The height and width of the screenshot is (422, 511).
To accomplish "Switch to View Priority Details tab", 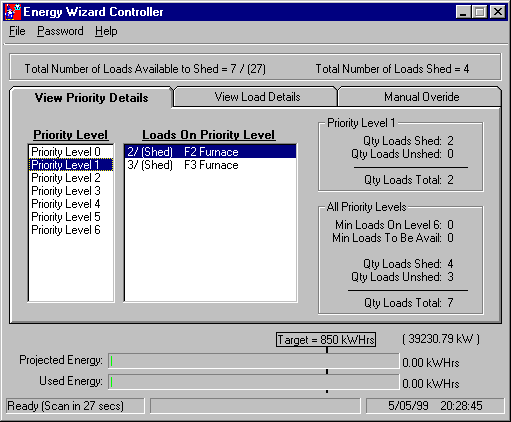I will tap(91, 98).
